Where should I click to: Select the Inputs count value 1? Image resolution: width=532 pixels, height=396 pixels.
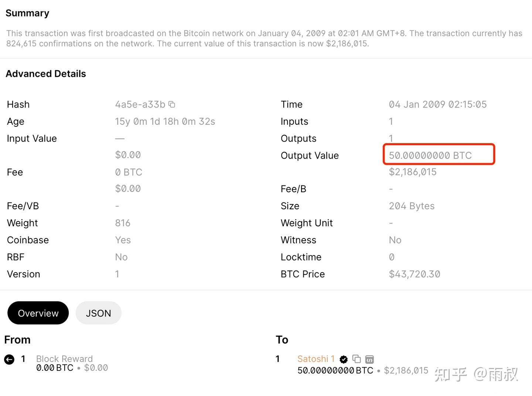coord(391,121)
